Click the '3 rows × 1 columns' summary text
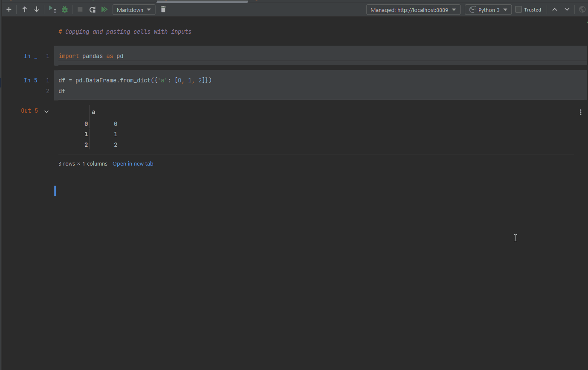Screen dimensions: 588x370 (83, 164)
